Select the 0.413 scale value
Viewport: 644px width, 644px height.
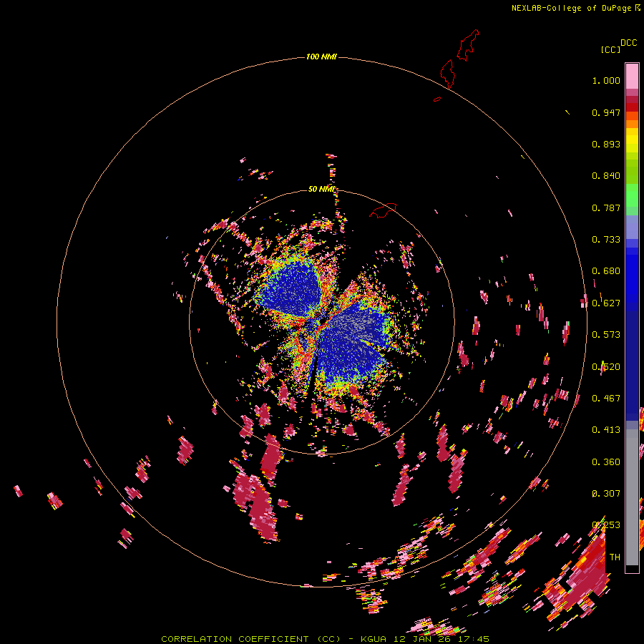(606, 430)
